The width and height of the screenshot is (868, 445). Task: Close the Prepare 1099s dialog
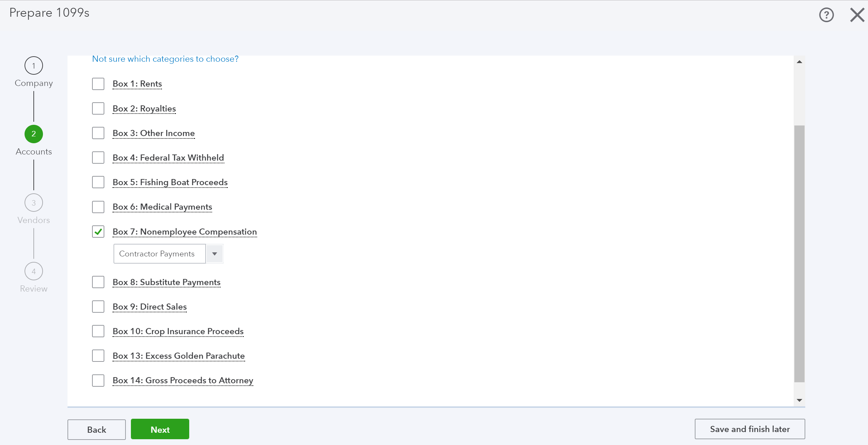click(857, 15)
